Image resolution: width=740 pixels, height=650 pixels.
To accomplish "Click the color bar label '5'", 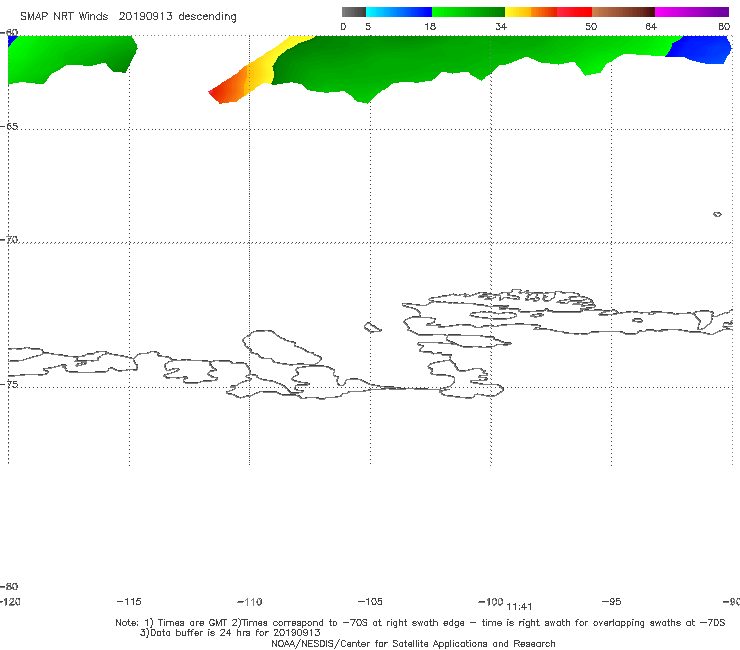I will [x=368, y=26].
